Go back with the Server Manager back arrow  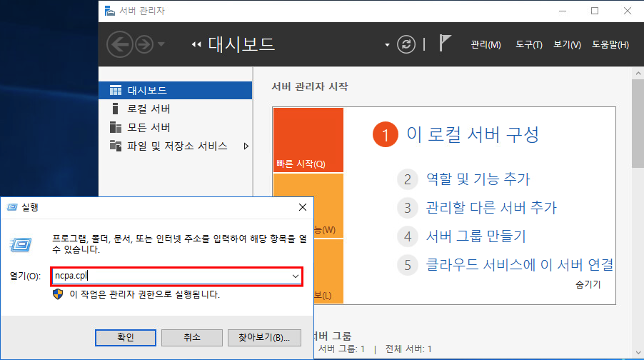click(120, 44)
